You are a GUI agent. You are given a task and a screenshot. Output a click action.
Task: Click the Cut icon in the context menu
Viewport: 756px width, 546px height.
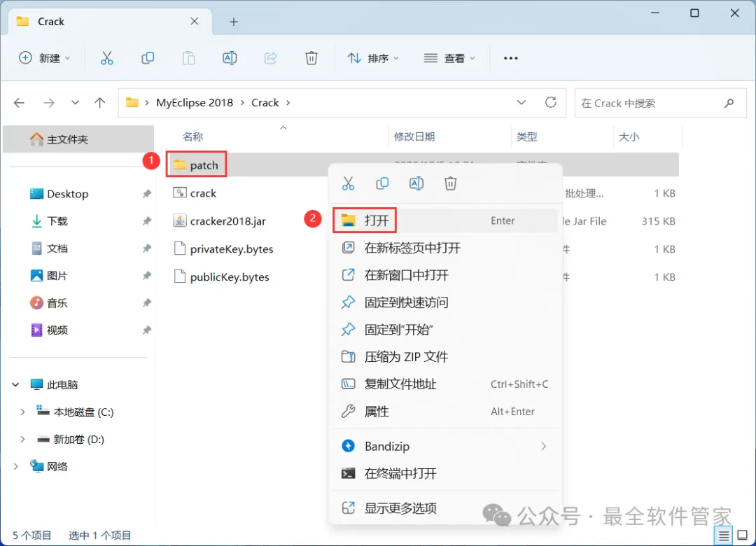(x=348, y=183)
